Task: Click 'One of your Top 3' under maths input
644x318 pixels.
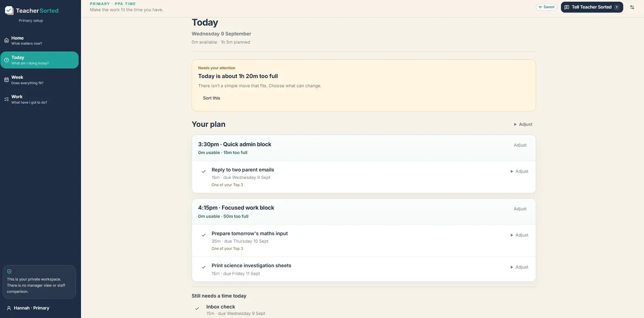Action: point(227,249)
